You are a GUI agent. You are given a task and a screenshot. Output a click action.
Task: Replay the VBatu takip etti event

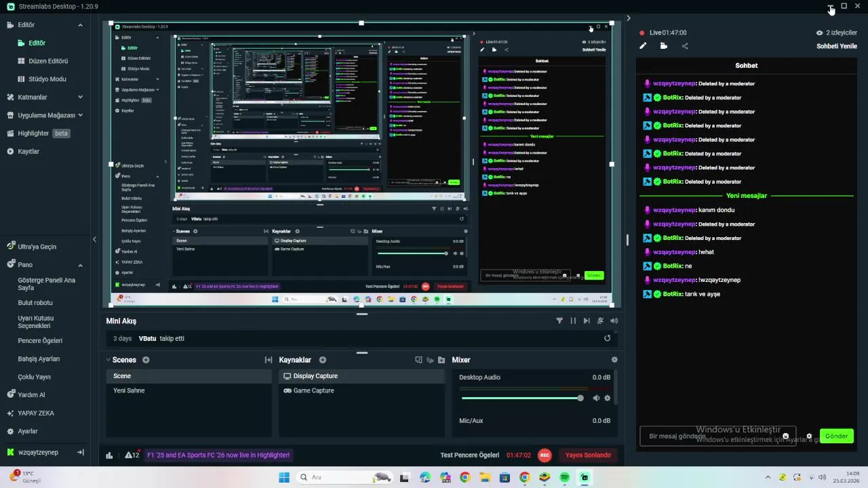(x=607, y=338)
